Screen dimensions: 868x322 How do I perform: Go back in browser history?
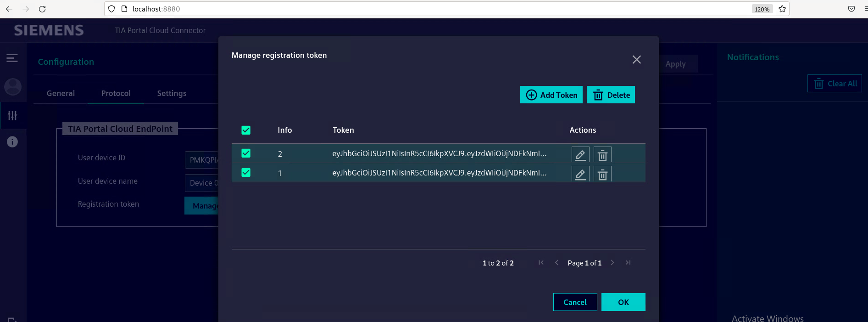tap(9, 9)
